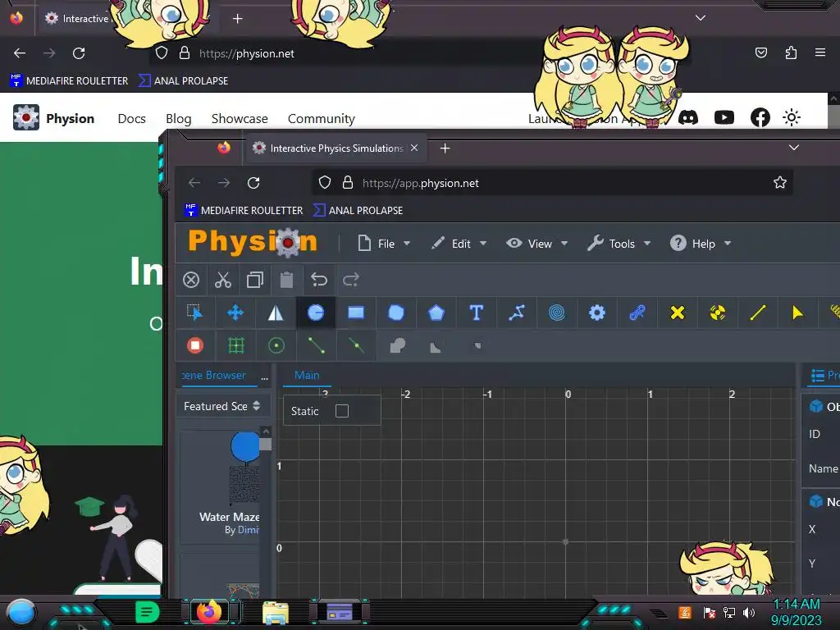Open the YouTube icon on physion.net
The height and width of the screenshot is (630, 840).
(x=724, y=117)
